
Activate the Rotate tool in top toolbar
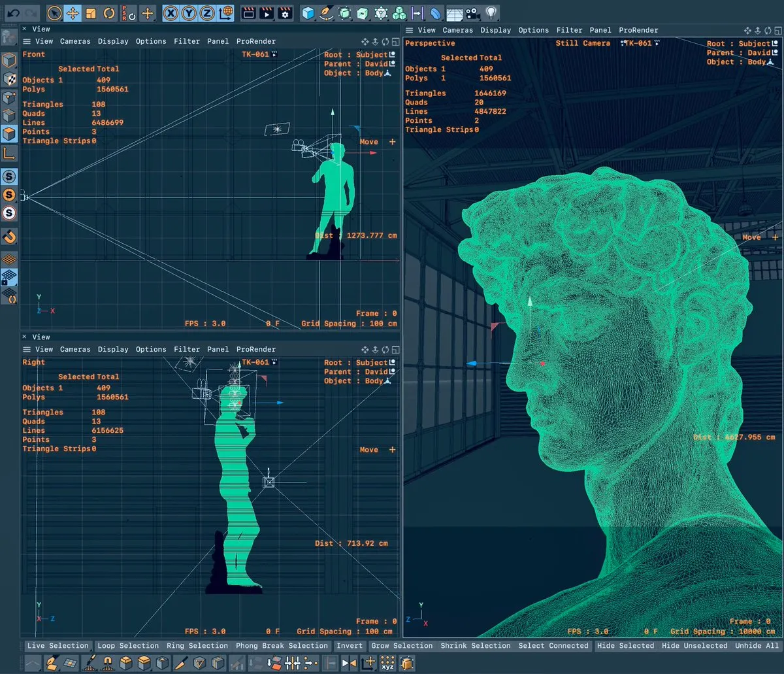coord(108,12)
